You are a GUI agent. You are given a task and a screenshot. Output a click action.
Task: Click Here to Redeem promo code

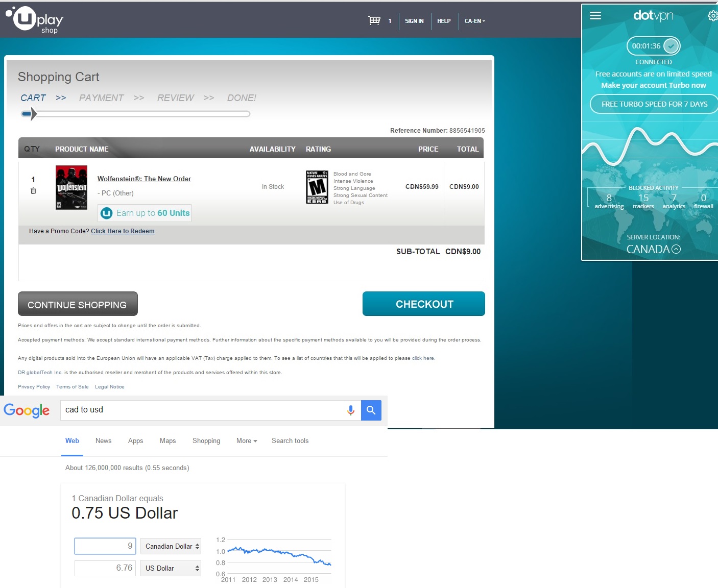point(123,231)
